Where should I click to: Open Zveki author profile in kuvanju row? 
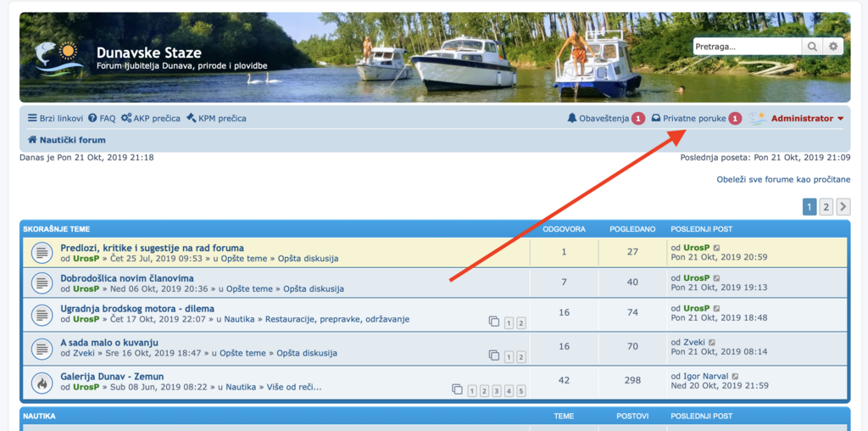tap(84, 353)
